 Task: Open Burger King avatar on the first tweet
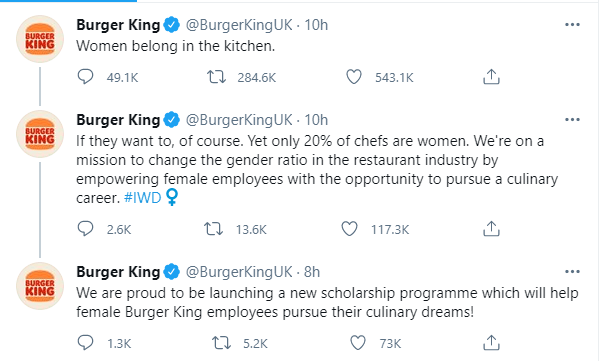tap(40, 39)
